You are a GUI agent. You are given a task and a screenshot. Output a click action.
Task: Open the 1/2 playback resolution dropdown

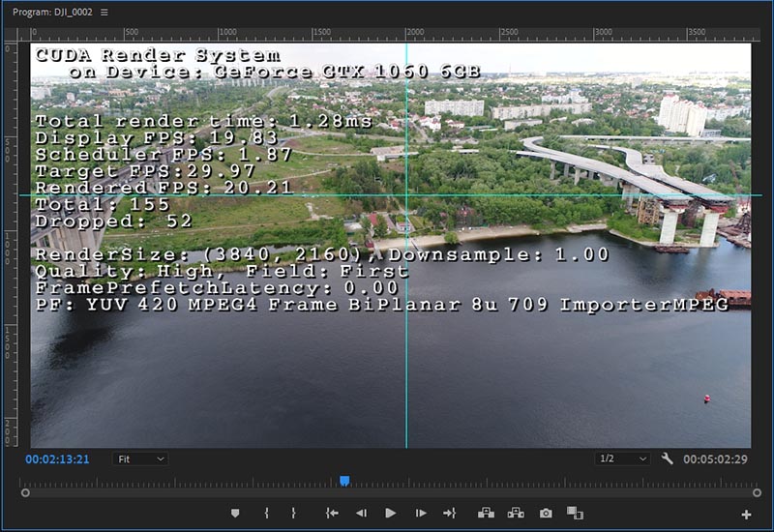pyautogui.click(x=622, y=459)
